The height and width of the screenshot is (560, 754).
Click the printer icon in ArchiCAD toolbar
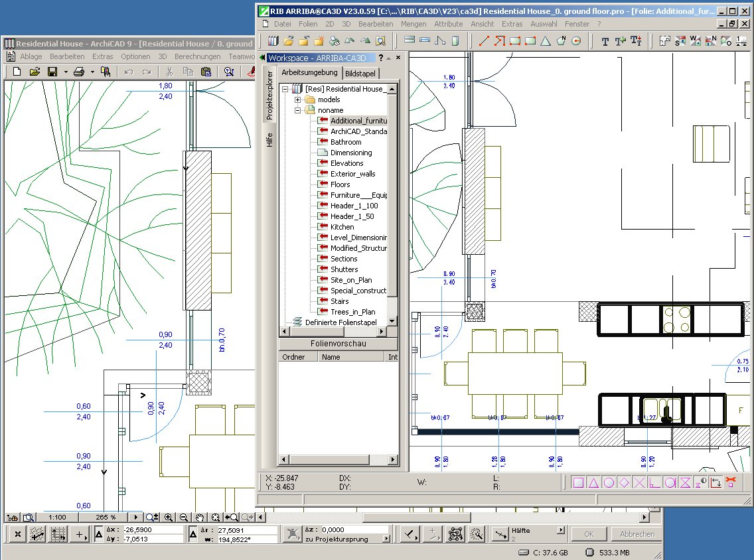click(79, 72)
